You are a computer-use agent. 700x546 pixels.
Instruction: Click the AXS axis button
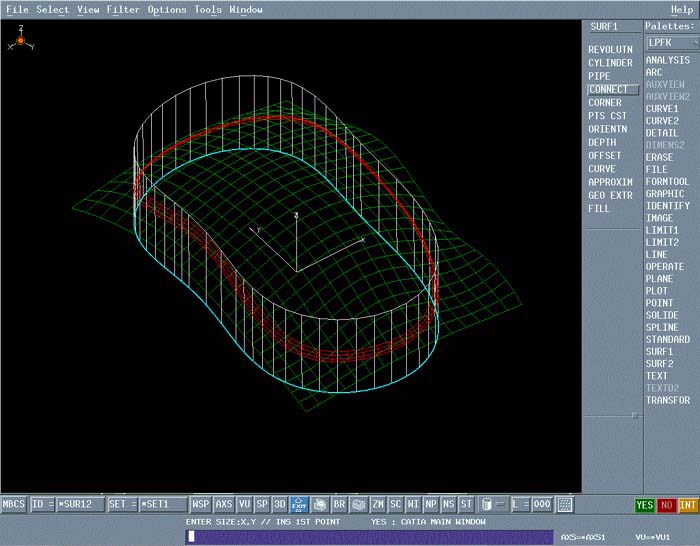[x=224, y=505]
